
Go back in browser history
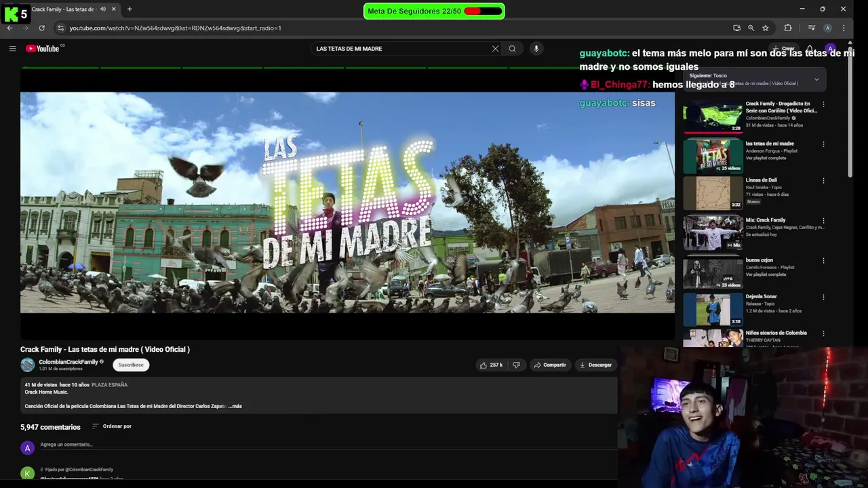10,28
